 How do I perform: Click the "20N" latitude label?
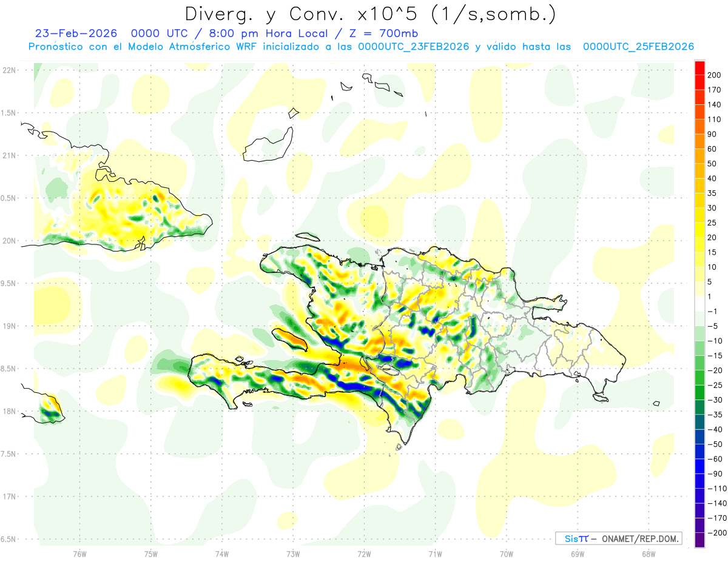(x=9, y=241)
